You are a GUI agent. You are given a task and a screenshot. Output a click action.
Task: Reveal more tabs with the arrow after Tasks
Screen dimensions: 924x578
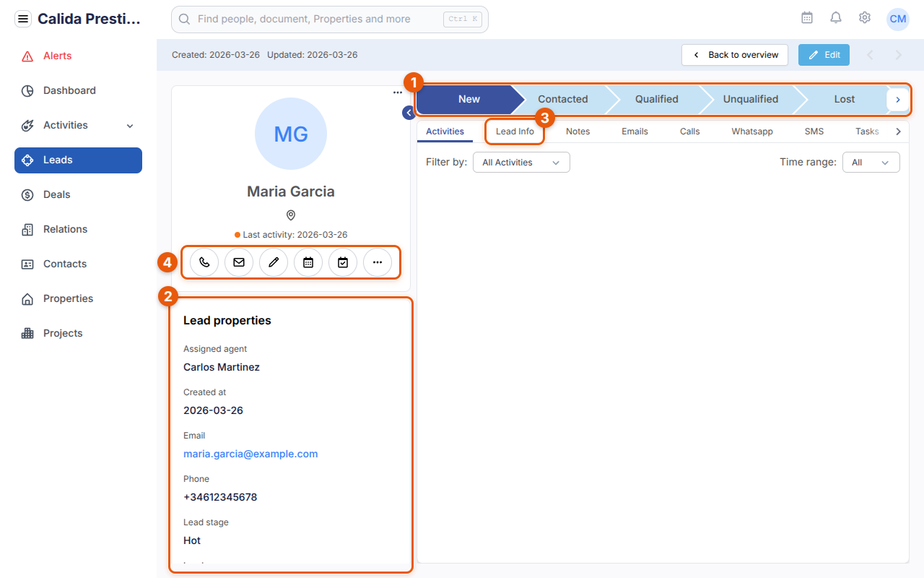coord(898,131)
